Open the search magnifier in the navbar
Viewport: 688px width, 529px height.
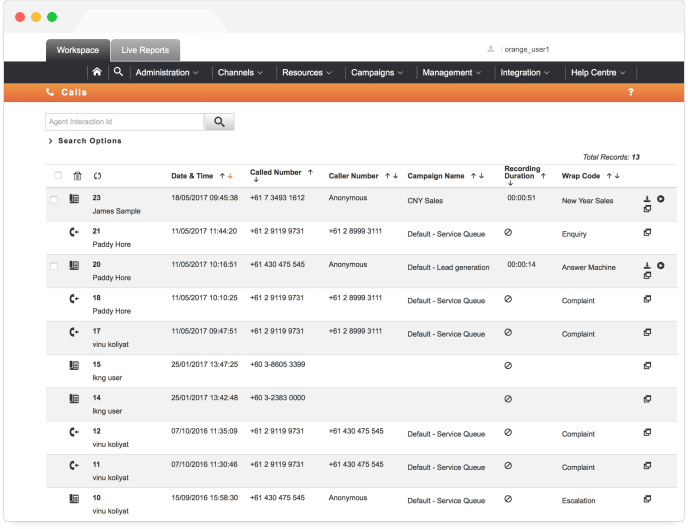[118, 71]
